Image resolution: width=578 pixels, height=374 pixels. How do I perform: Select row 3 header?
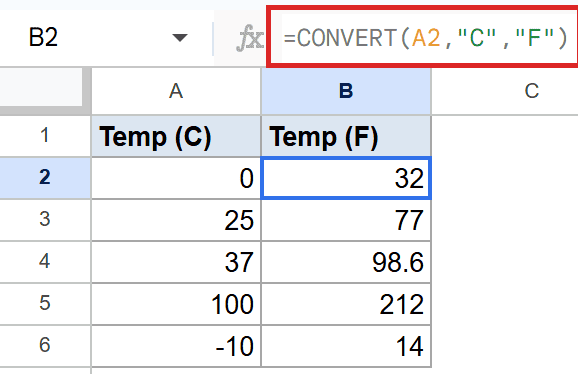click(45, 219)
